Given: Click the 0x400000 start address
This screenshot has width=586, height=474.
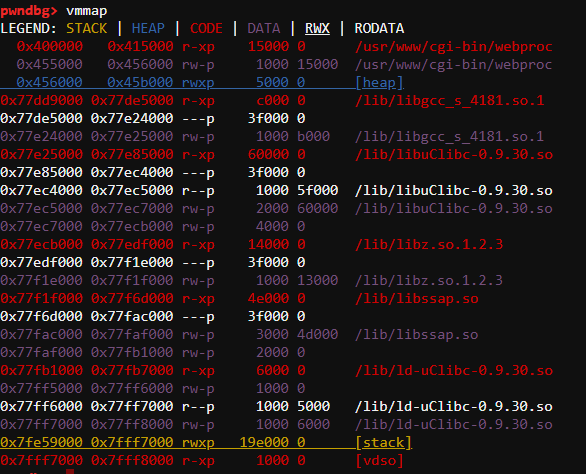Looking at the screenshot, I should coord(50,46).
